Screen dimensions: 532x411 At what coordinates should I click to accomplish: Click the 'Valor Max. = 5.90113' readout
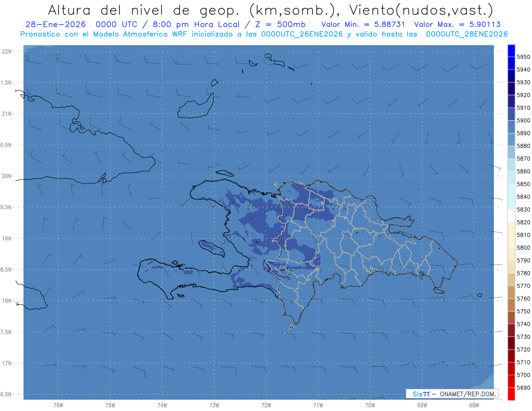pos(457,24)
